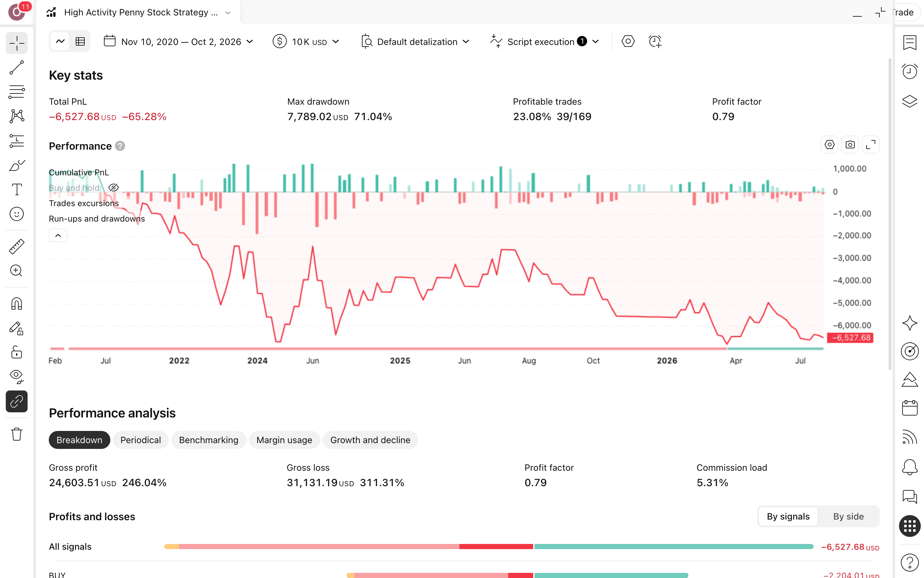This screenshot has width=924, height=578.
Task: Select the trend line drawing tool
Action: click(17, 67)
